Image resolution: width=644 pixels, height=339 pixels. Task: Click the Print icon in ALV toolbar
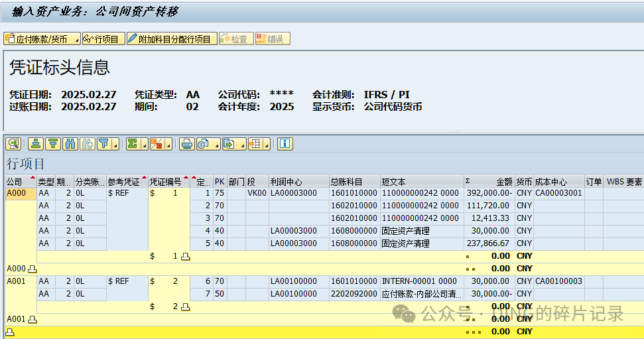pyautogui.click(x=187, y=144)
